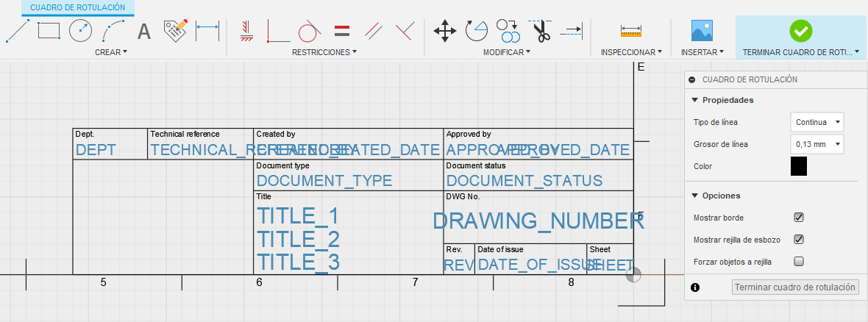Image resolution: width=868 pixels, height=322 pixels.
Task: Select the TITLE_1 attribute text
Action: point(298,216)
